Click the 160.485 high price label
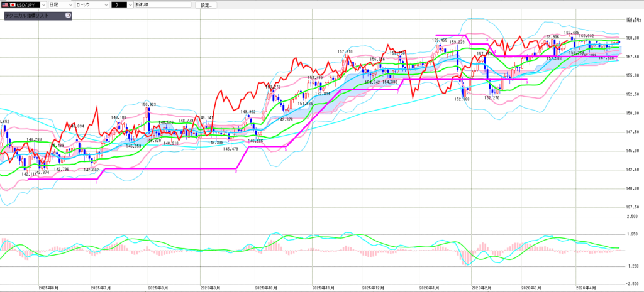This screenshot has width=644, height=292. [571, 33]
